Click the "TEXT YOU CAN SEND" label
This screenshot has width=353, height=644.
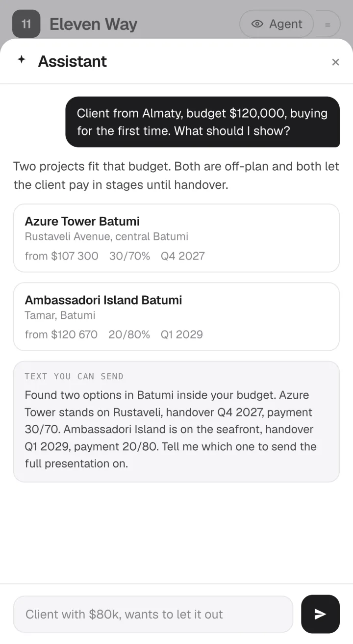coord(74,376)
